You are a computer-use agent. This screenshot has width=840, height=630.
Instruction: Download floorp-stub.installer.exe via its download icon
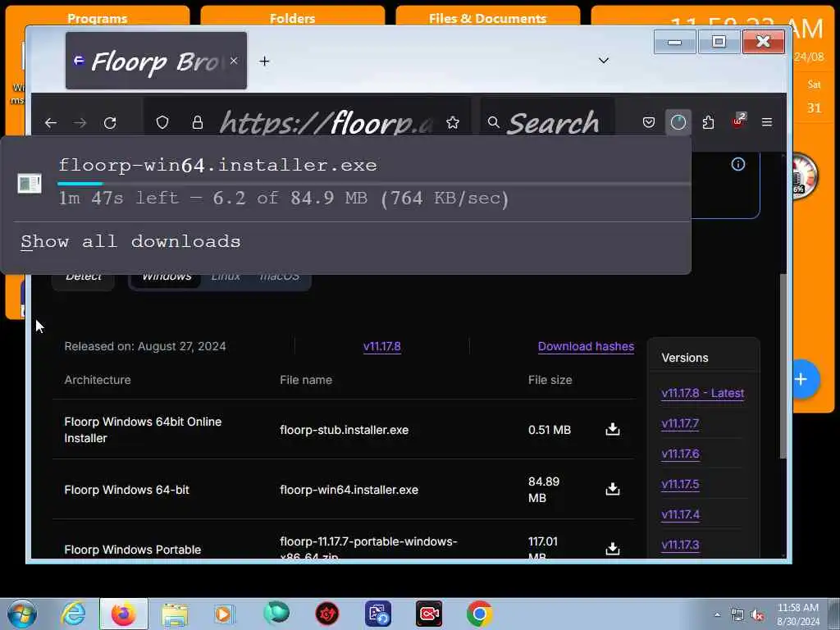pyautogui.click(x=612, y=429)
